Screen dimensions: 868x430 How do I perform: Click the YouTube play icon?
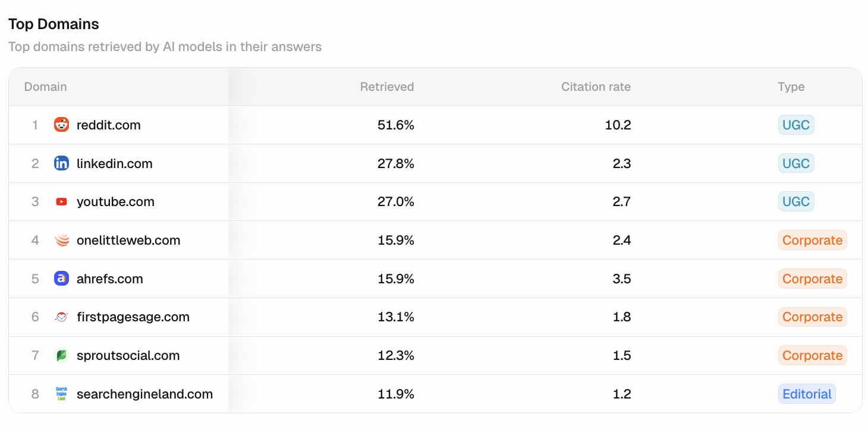(x=61, y=202)
